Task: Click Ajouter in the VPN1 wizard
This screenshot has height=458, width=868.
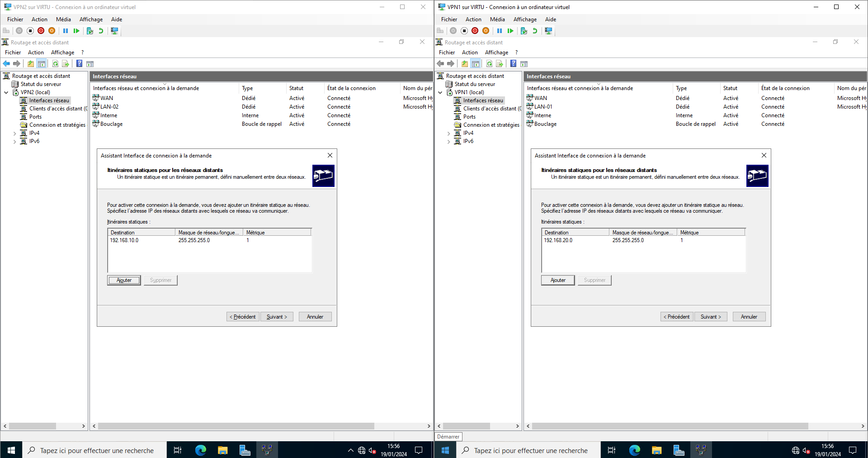Action: click(x=557, y=280)
